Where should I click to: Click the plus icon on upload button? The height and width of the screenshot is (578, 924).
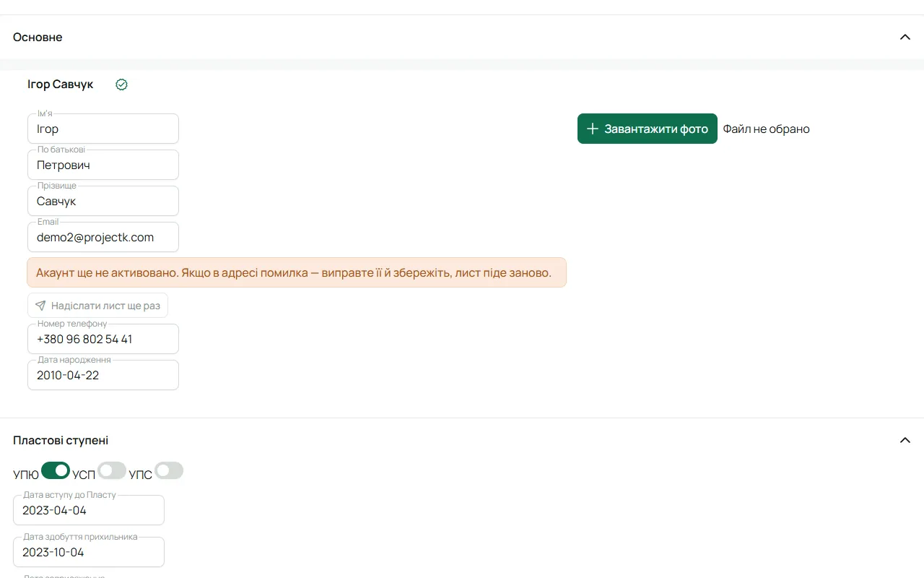tap(593, 129)
